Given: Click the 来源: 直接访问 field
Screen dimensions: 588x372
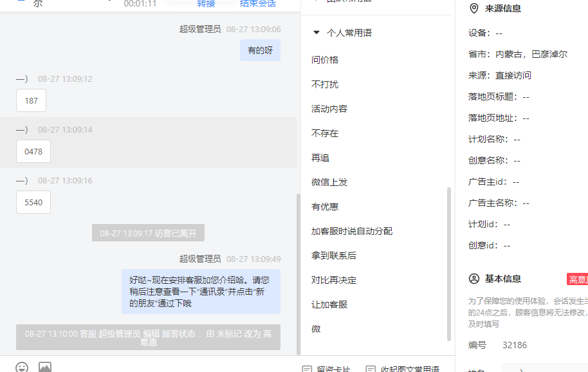Looking at the screenshot, I should tap(500, 75).
